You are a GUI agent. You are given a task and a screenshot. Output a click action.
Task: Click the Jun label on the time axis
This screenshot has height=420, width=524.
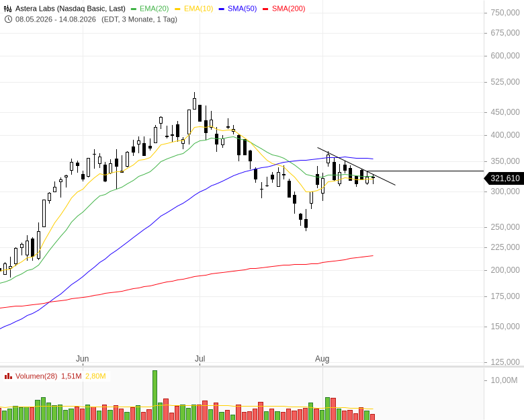(x=82, y=359)
